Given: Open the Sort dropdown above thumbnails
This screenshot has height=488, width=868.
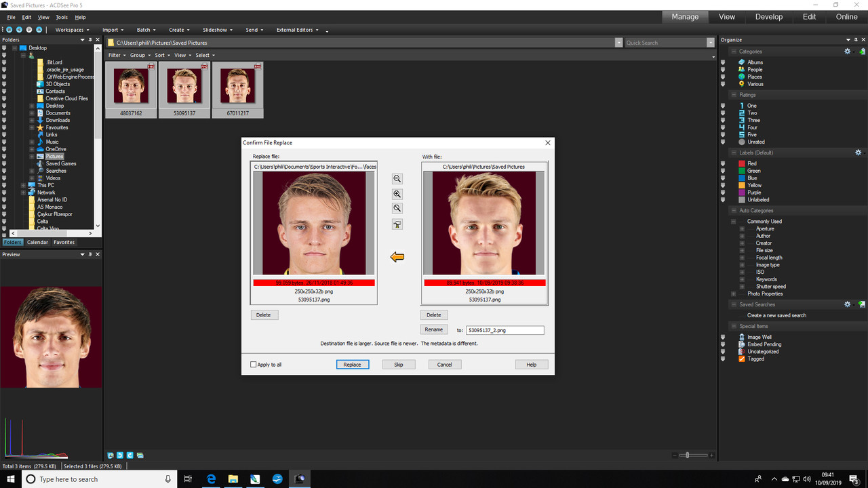Looking at the screenshot, I should (161, 55).
